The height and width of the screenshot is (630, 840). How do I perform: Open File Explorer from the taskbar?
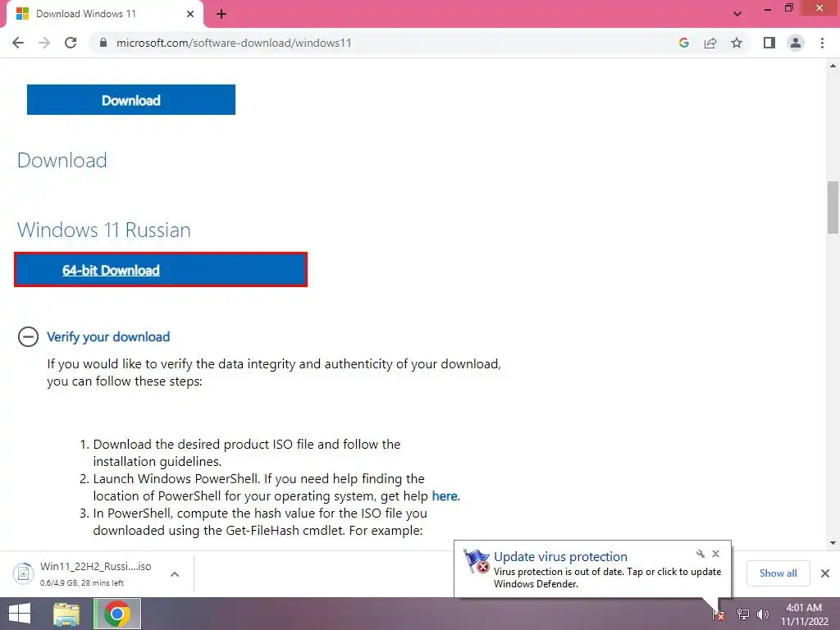tap(66, 614)
